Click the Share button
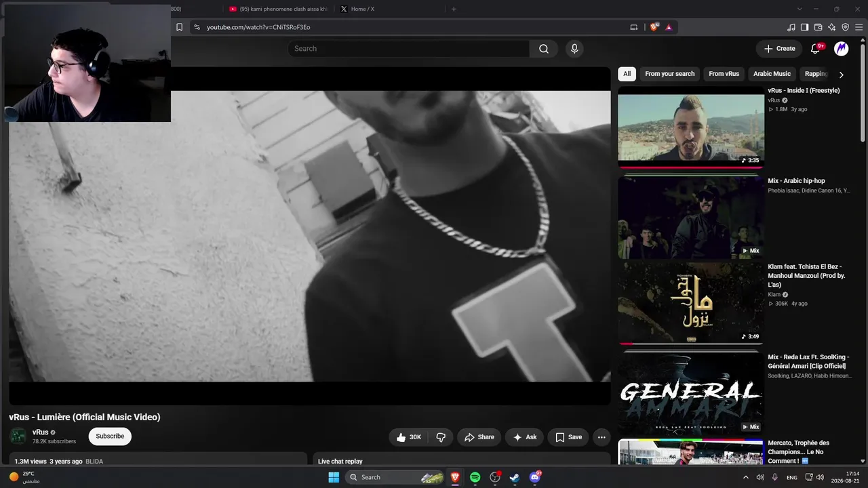Viewport: 868px width, 488px height. click(x=479, y=437)
